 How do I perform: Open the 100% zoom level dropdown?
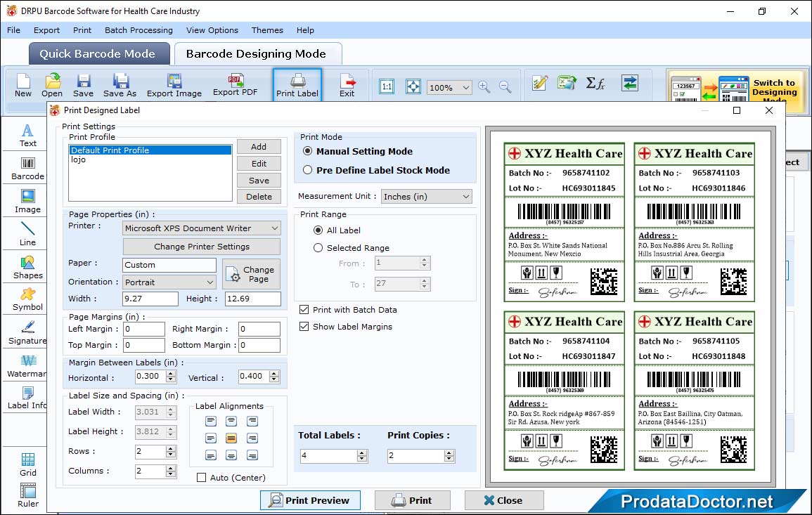point(449,87)
